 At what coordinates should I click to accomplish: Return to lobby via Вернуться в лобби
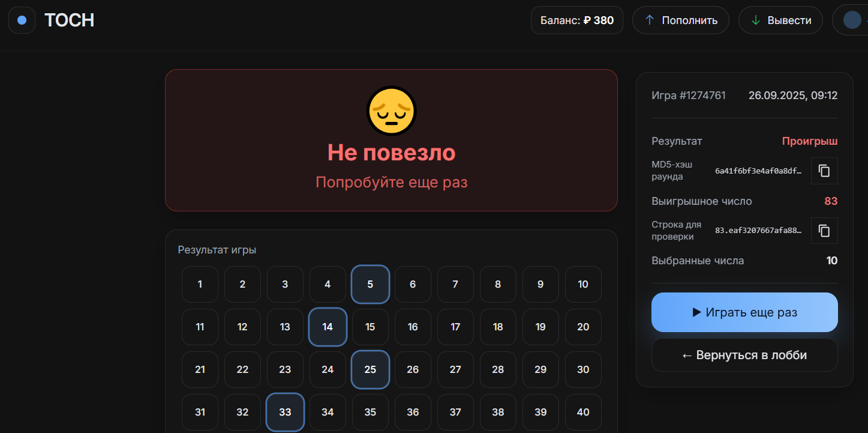coord(744,355)
